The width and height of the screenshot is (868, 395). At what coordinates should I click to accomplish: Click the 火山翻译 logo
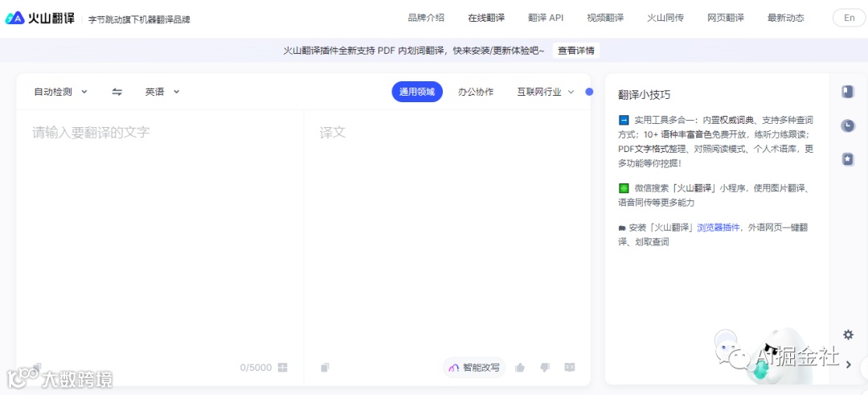40,18
